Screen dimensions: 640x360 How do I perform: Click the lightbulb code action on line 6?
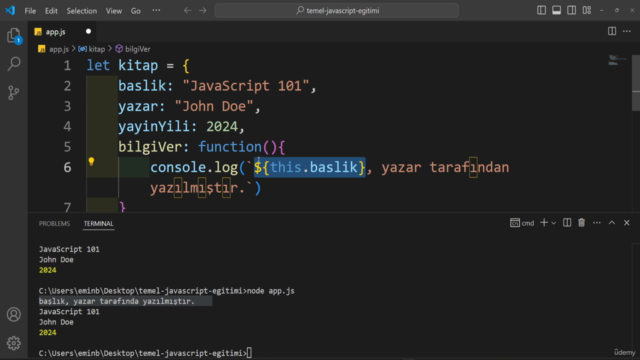(91, 162)
